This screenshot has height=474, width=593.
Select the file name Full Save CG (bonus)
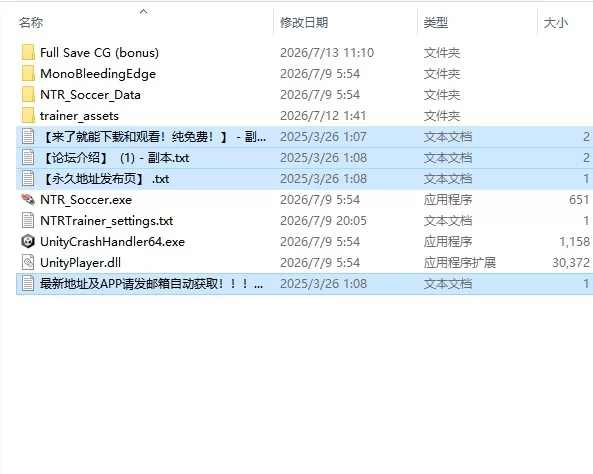pos(99,53)
